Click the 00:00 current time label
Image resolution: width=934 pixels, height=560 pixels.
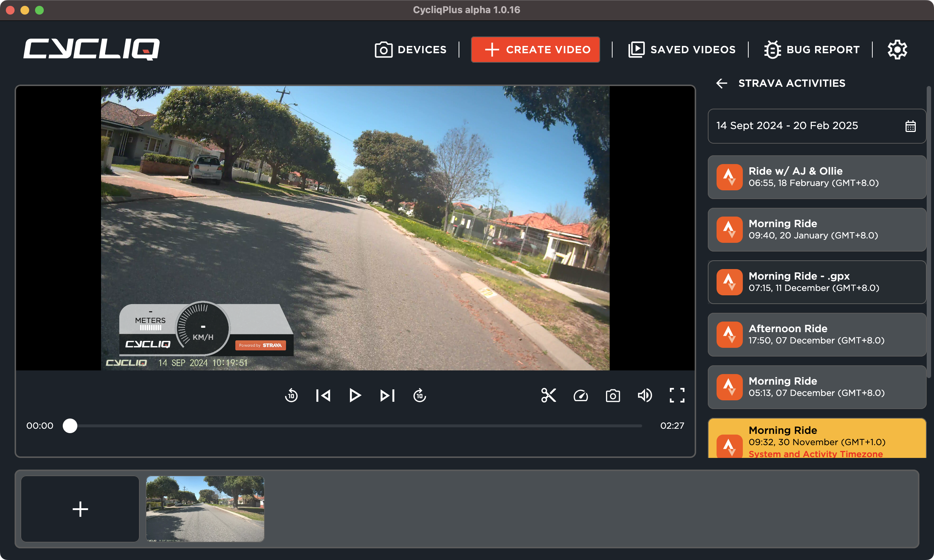tap(40, 426)
